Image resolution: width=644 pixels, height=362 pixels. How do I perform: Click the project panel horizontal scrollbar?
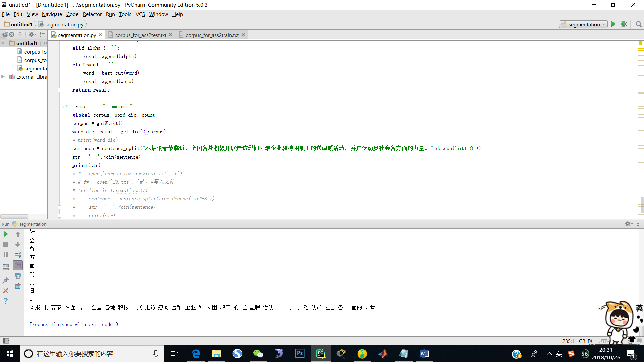tap(14, 216)
